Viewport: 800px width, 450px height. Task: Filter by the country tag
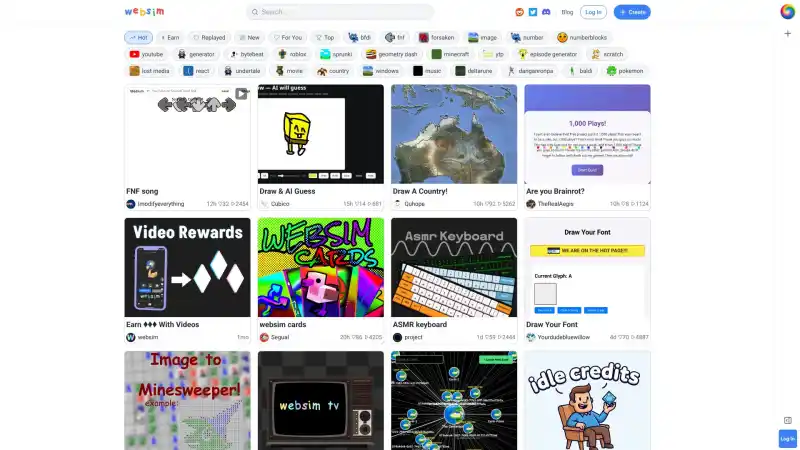333,71
